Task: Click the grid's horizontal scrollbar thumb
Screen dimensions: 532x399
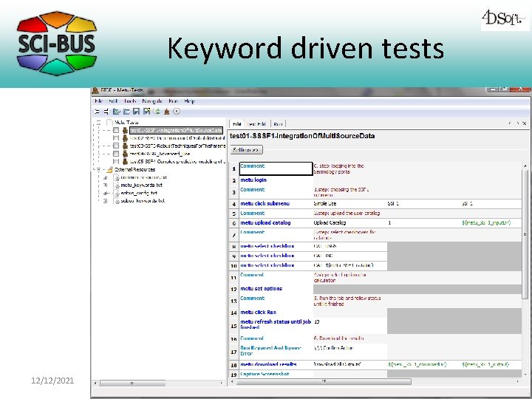Action: click(x=324, y=382)
